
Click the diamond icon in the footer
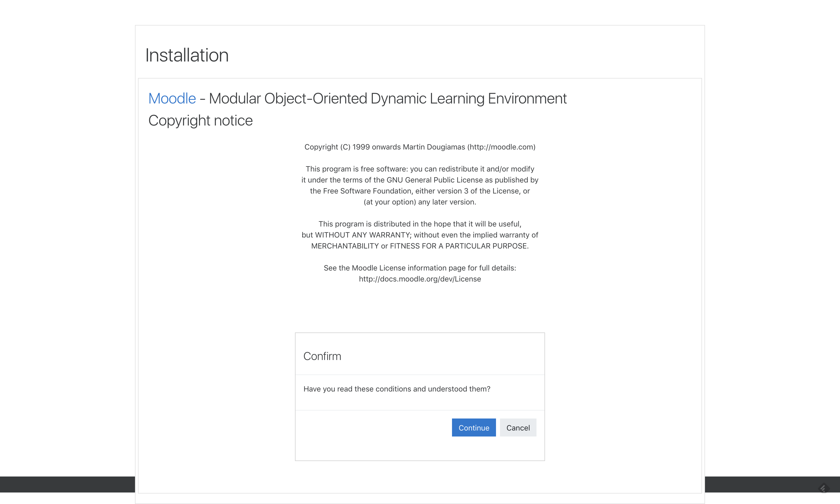823,488
